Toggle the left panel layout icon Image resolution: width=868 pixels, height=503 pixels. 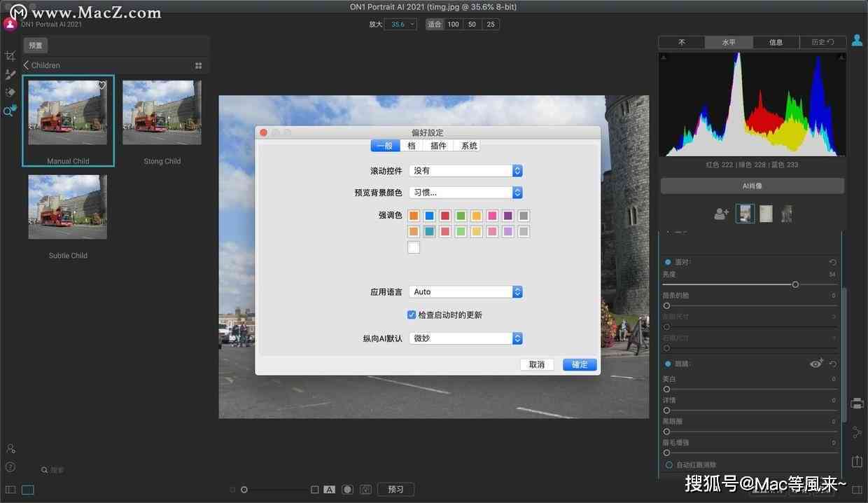(10, 490)
